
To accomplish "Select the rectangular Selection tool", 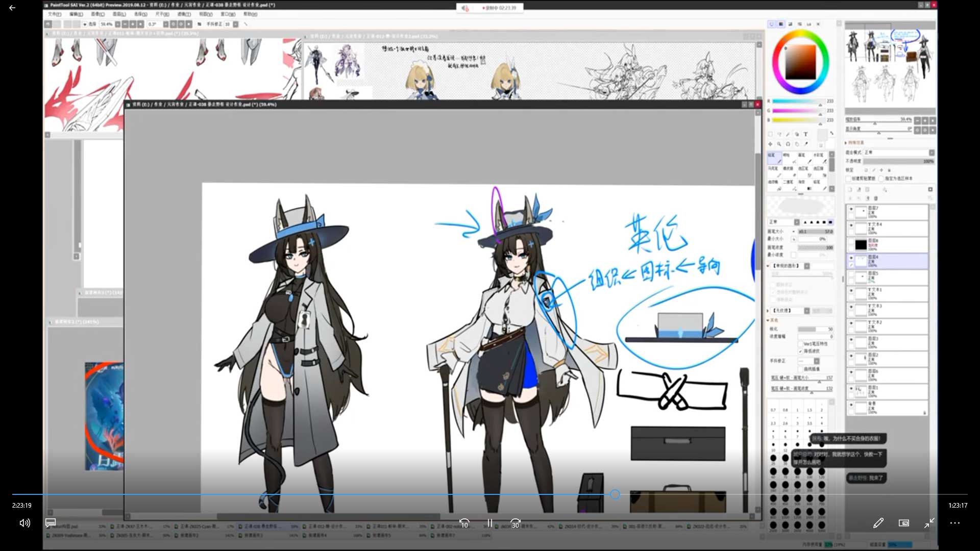I will point(771,134).
